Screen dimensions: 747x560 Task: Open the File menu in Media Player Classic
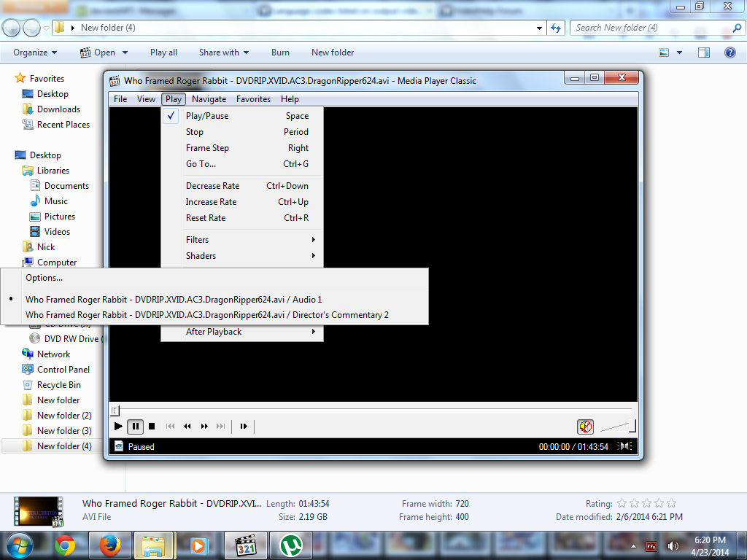(120, 99)
